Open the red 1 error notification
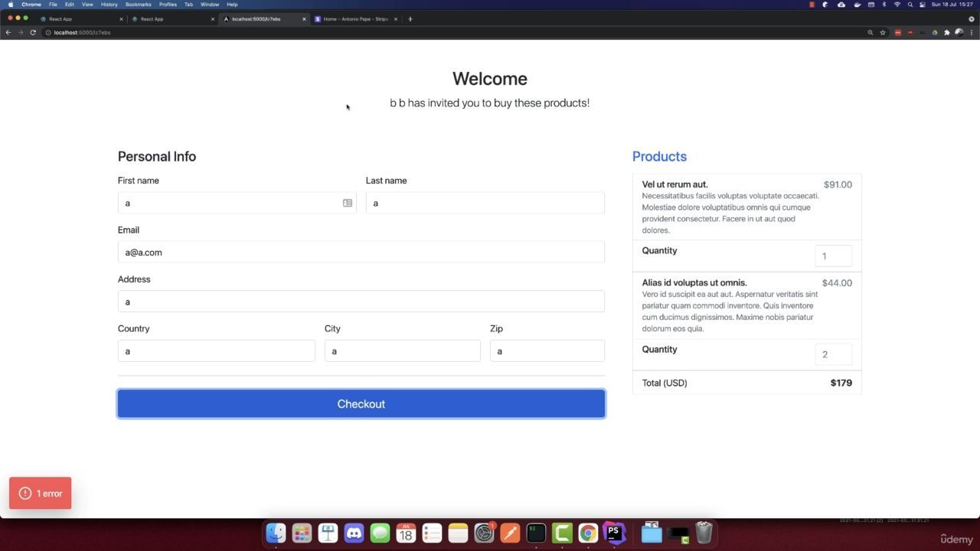980x551 pixels. [x=41, y=494]
